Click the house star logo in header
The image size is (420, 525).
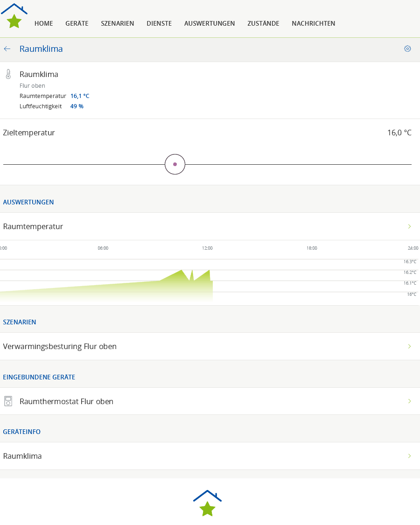[14, 16]
